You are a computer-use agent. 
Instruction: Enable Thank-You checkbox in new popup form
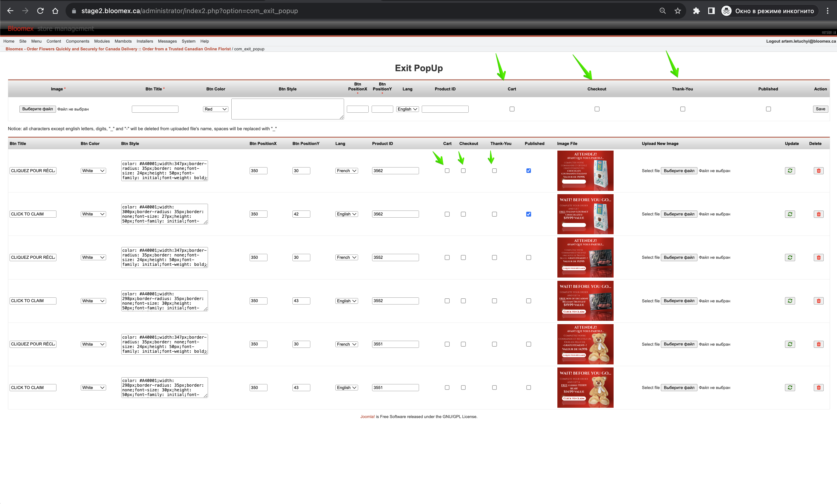pyautogui.click(x=682, y=109)
